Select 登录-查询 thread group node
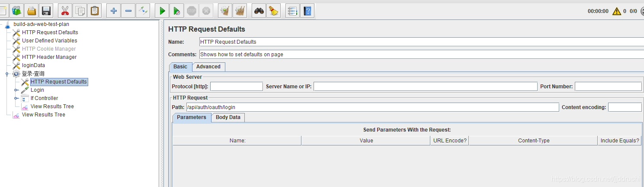Image resolution: width=644 pixels, height=187 pixels. 33,74
